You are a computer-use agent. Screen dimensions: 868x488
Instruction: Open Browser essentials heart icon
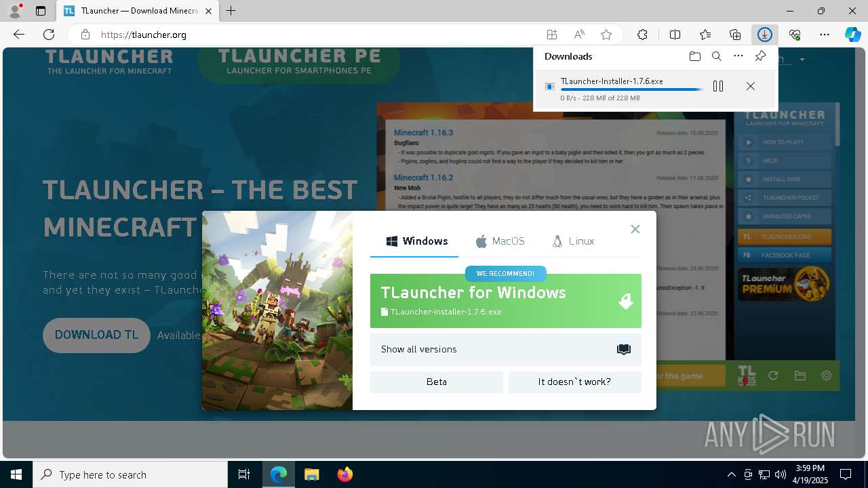(795, 35)
